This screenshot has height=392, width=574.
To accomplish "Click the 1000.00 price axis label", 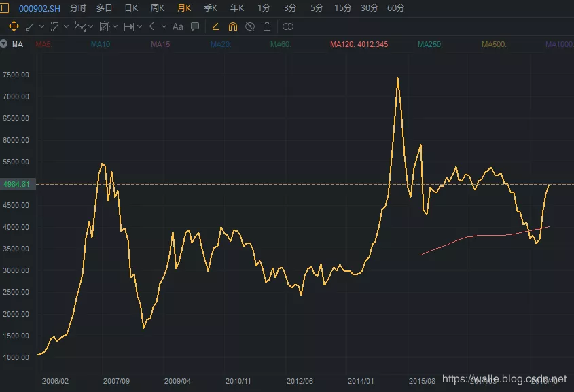I will click(16, 357).
